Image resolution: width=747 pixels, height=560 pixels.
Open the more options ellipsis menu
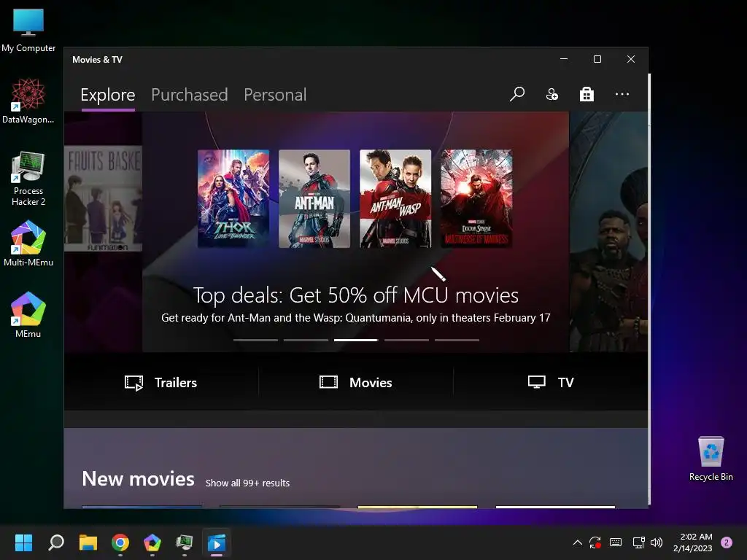tap(622, 94)
